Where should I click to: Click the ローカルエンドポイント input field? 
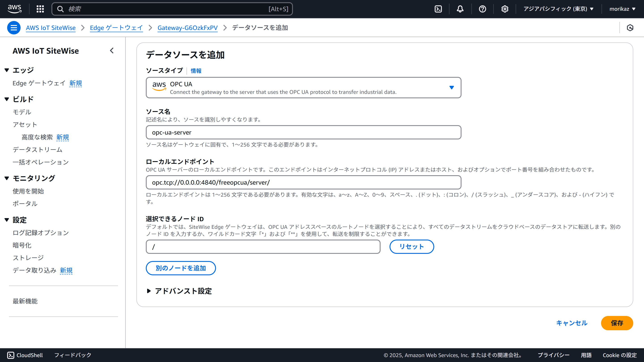point(303,182)
